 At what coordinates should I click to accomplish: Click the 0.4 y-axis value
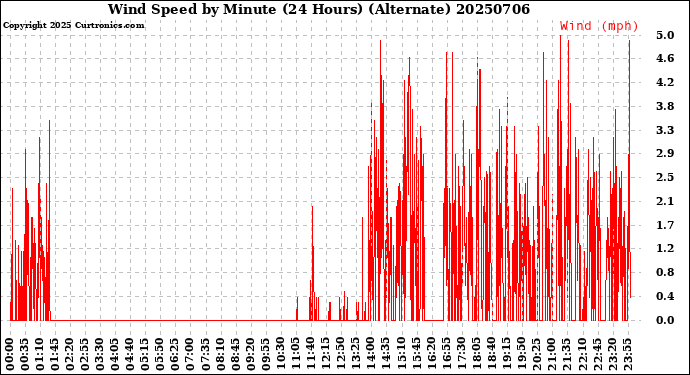pos(665,296)
